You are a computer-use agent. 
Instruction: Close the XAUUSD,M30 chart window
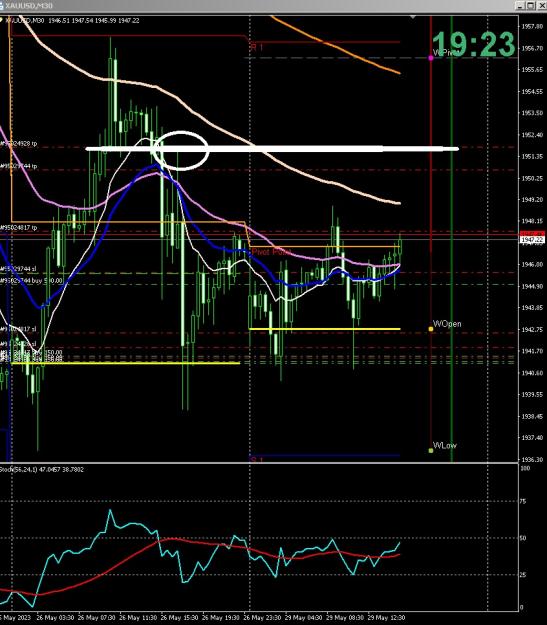541,6
